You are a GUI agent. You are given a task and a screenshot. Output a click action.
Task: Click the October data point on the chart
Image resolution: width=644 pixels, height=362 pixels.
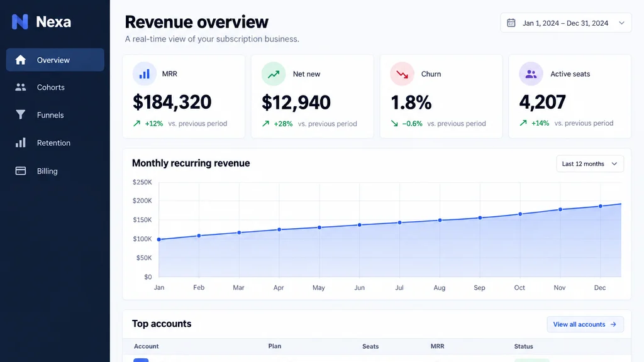[x=520, y=214]
